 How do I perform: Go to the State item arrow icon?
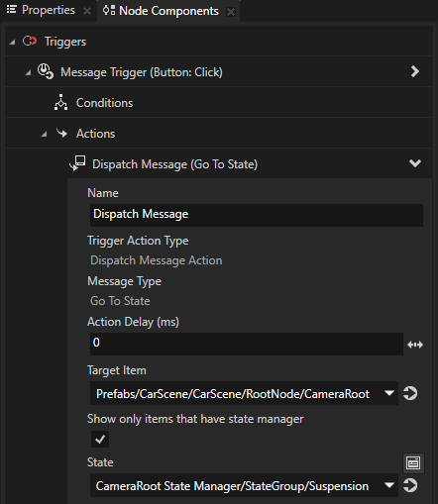point(410,485)
